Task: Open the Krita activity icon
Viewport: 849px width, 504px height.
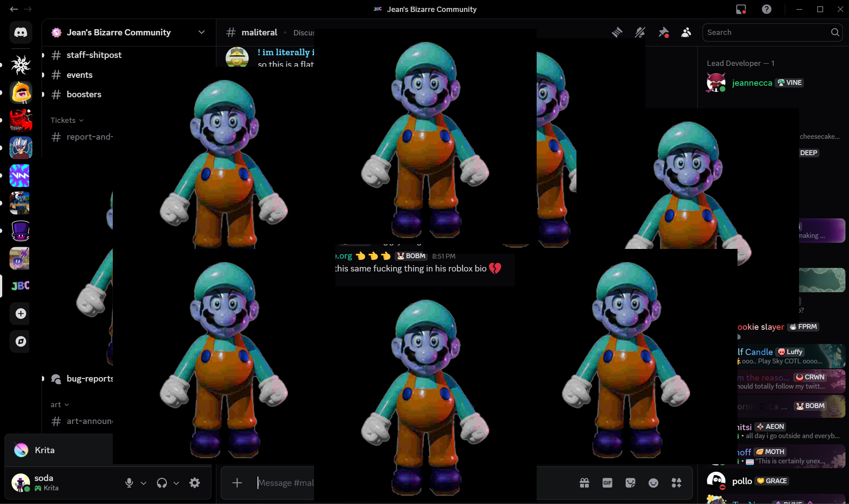Action: (21, 450)
